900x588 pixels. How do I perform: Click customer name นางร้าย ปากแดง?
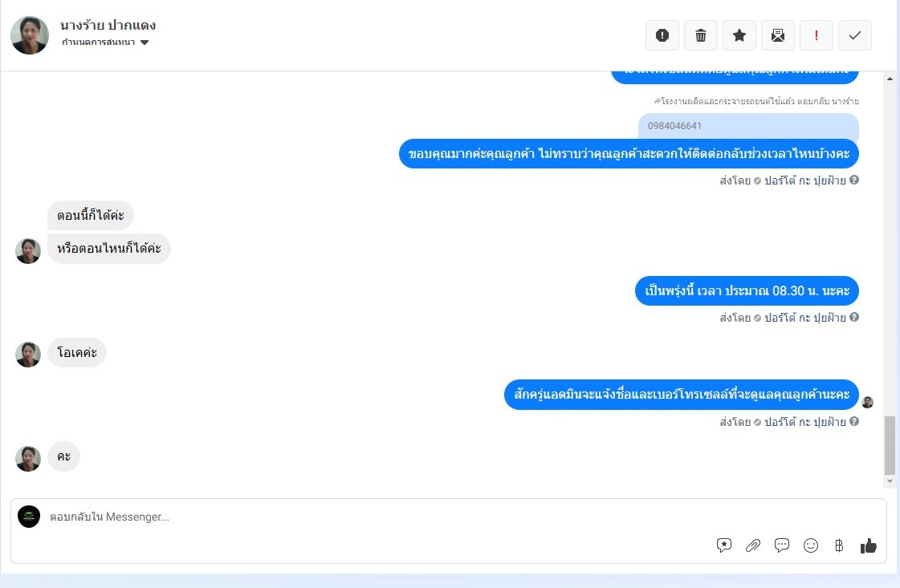[x=108, y=25]
